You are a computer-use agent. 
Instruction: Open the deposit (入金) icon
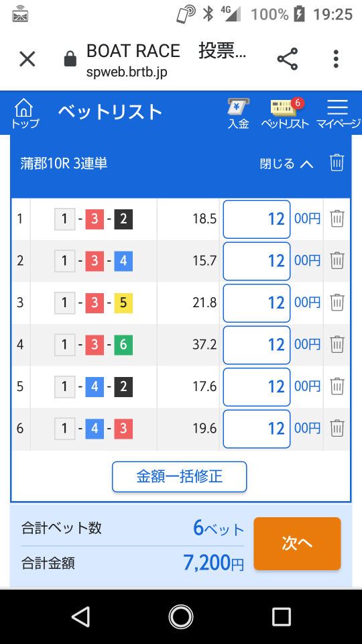pyautogui.click(x=239, y=114)
